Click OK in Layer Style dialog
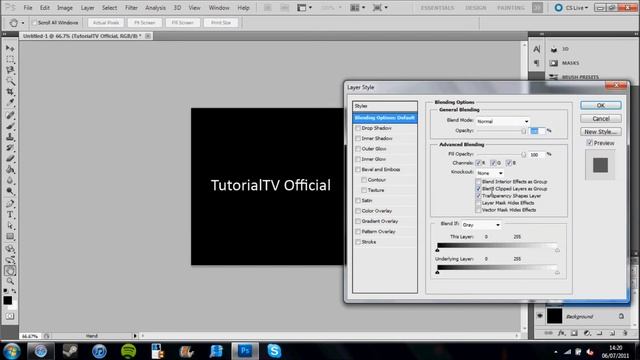The image size is (640, 360). click(x=601, y=105)
